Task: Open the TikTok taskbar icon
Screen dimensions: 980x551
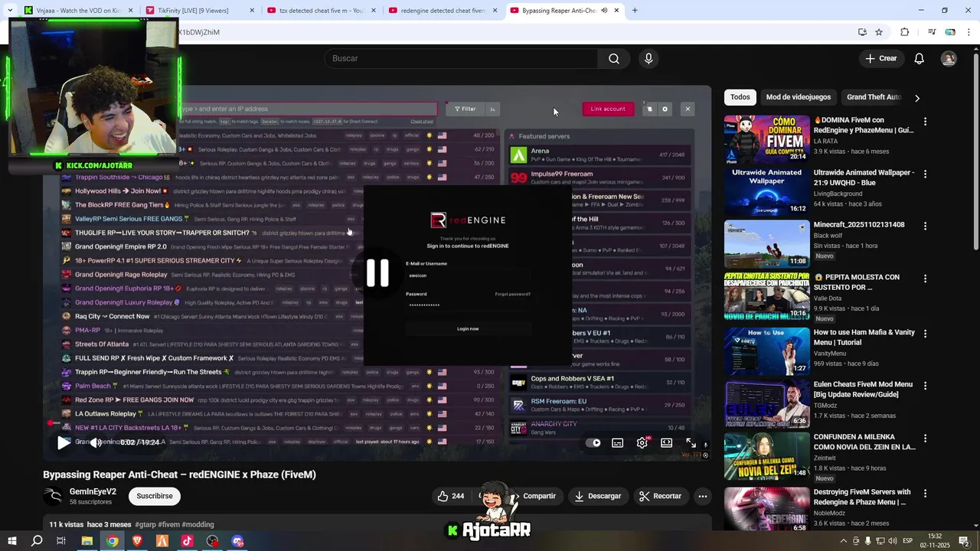Action: point(188,541)
